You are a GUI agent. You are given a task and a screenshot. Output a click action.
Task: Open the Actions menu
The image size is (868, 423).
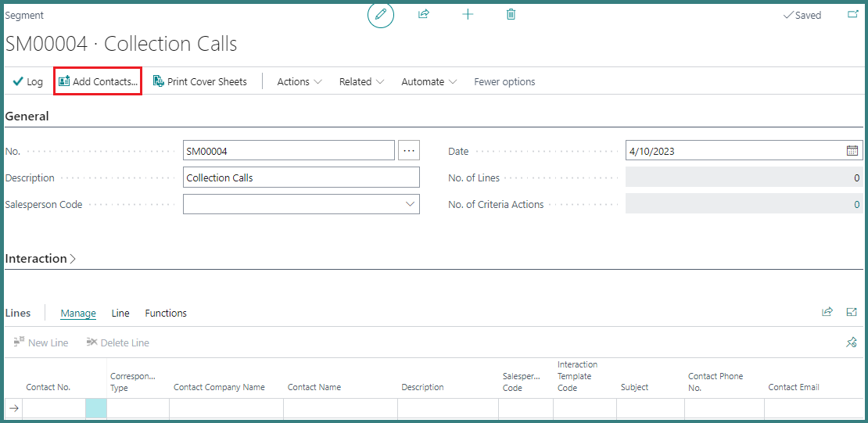(x=299, y=81)
